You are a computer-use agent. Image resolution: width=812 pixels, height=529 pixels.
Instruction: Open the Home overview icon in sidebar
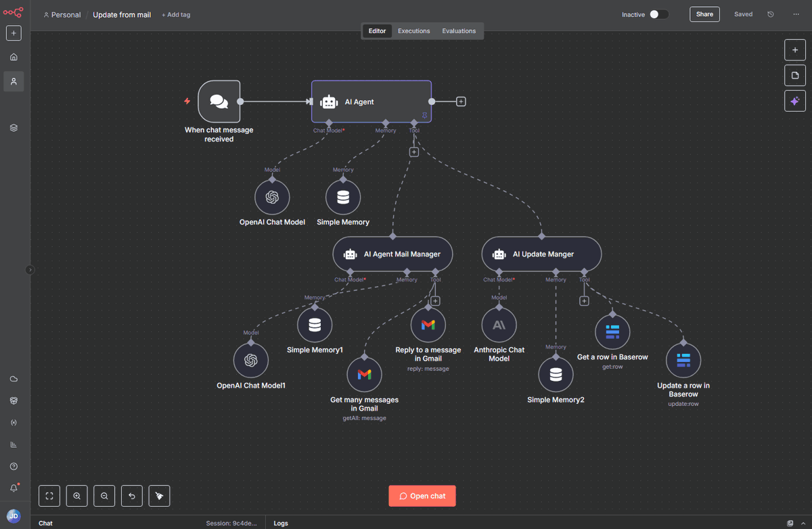pyautogui.click(x=14, y=57)
